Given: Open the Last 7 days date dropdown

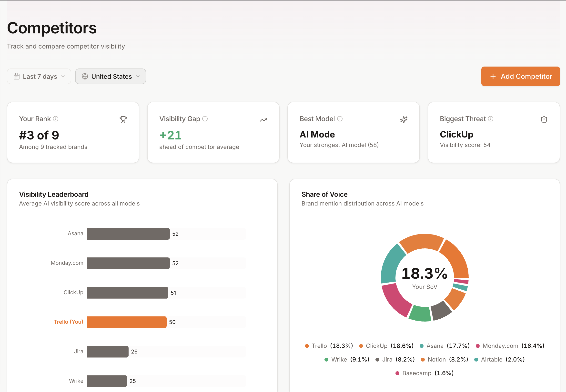Looking at the screenshot, I should coord(39,76).
